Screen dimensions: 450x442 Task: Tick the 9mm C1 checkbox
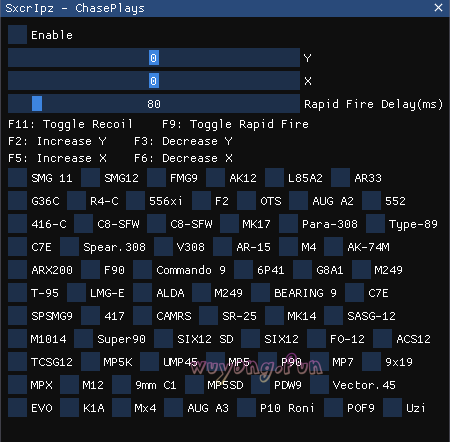(121, 385)
